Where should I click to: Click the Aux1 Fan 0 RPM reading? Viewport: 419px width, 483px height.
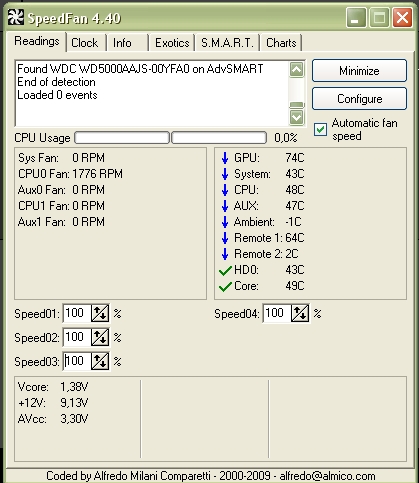[61, 222]
